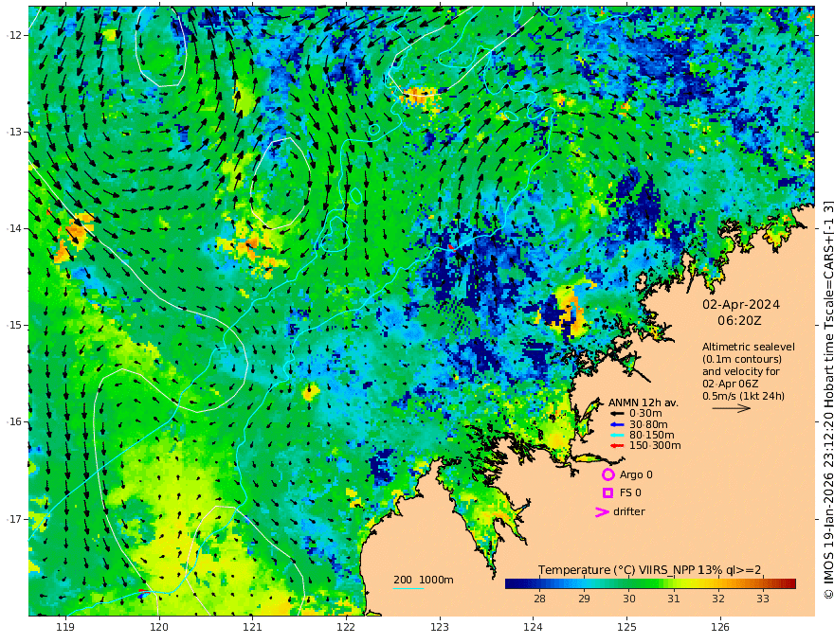Screen dimensions: 834x644
Task: Click the date text 02-Apr-2024
Action: [741, 305]
